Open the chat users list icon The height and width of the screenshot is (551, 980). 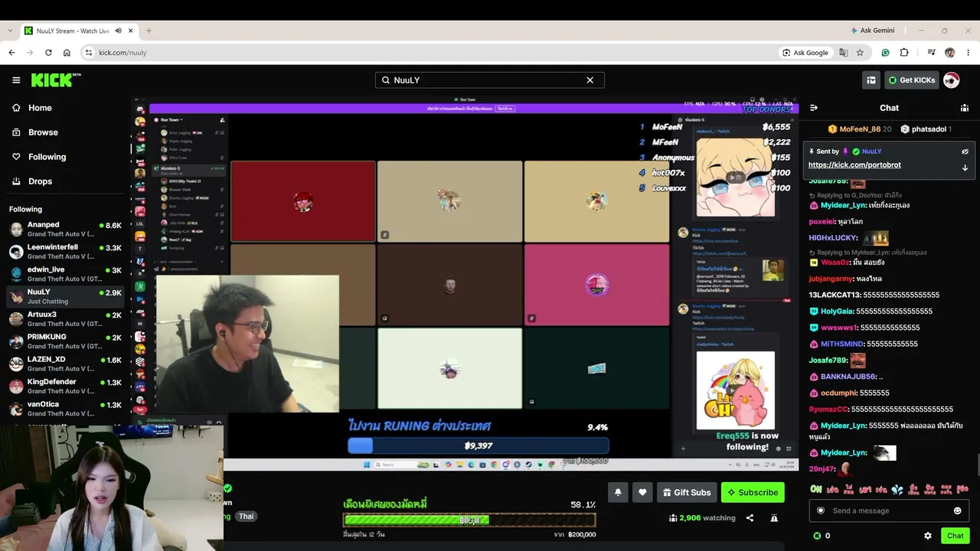(x=965, y=108)
